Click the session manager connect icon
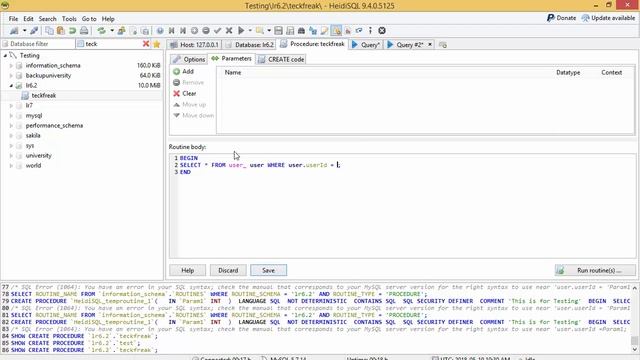 click(14, 31)
